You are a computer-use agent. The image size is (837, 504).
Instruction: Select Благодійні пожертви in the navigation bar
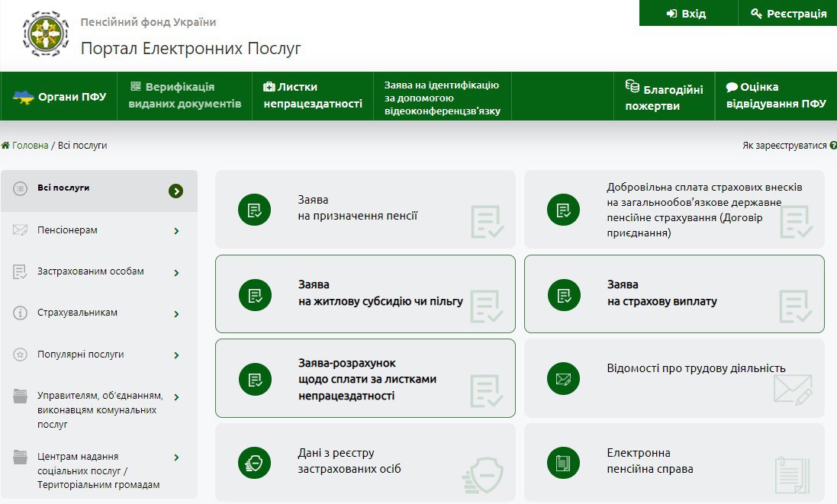click(663, 96)
